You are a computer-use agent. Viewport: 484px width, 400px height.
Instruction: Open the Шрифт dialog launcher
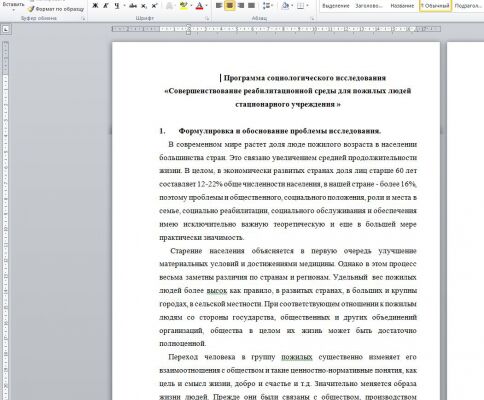tap(207, 19)
